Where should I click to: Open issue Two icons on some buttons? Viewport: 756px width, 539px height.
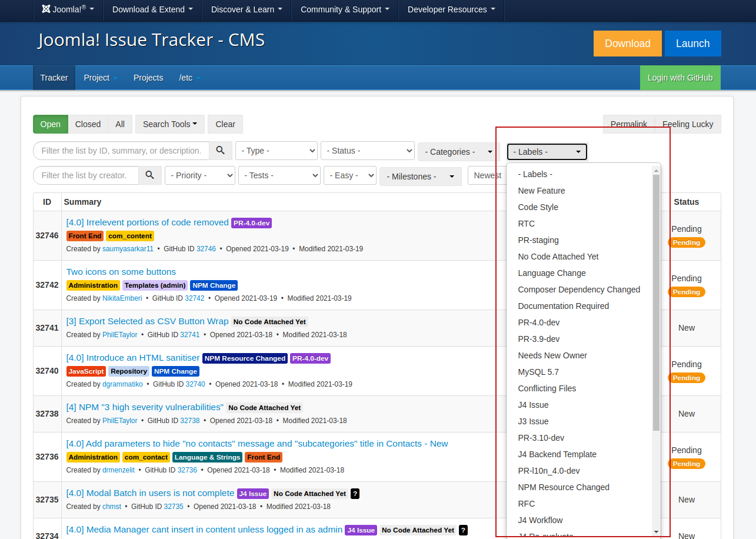[x=121, y=272]
